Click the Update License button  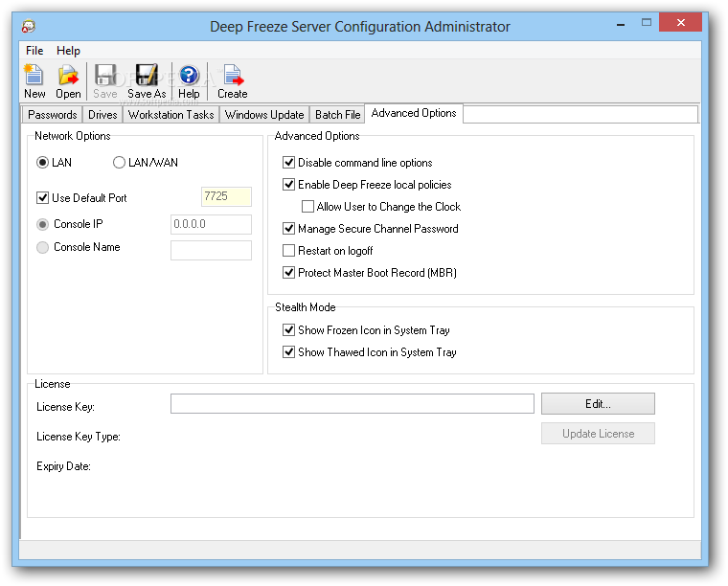coord(598,434)
